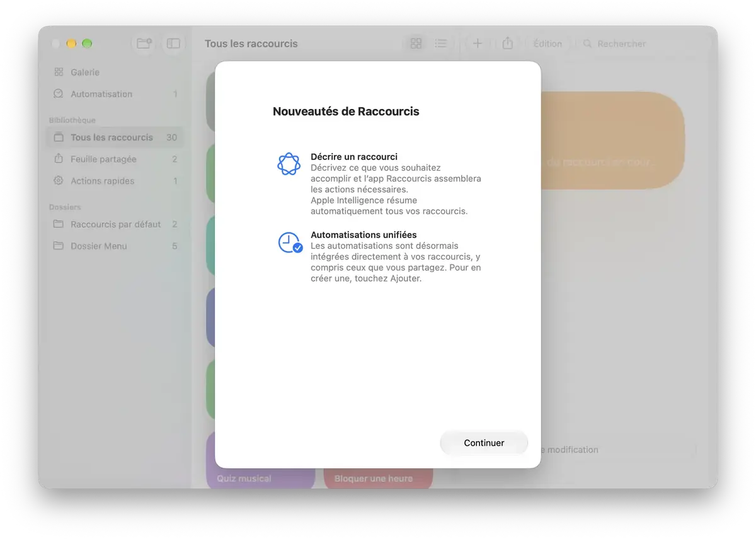Click the Dossier Menu folder icon

(59, 246)
